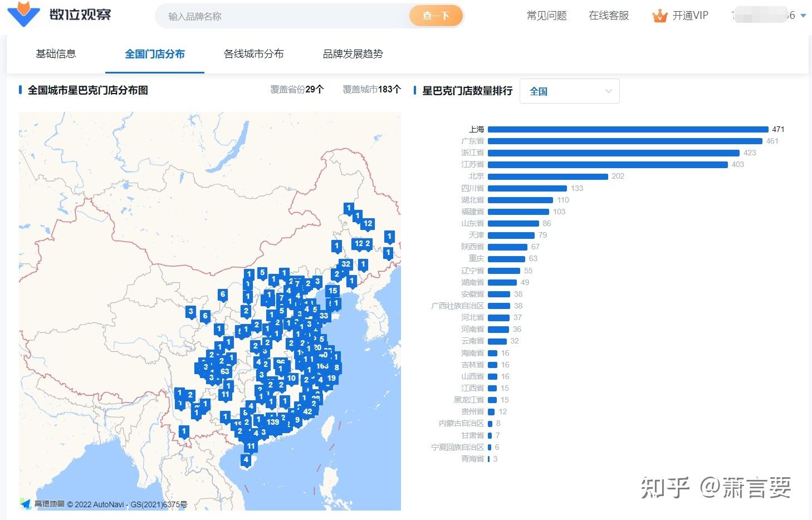Focus the brand name search field
This screenshot has width=812, height=520.
[x=282, y=16]
